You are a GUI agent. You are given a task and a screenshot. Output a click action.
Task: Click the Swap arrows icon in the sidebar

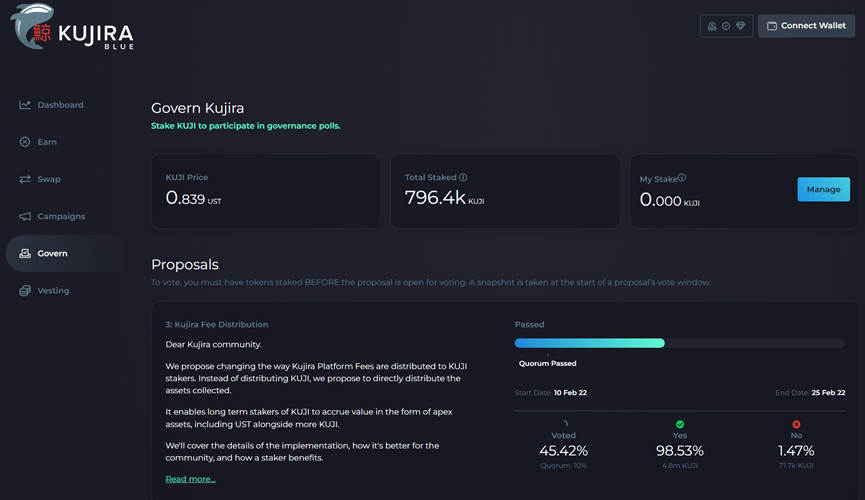pos(25,179)
